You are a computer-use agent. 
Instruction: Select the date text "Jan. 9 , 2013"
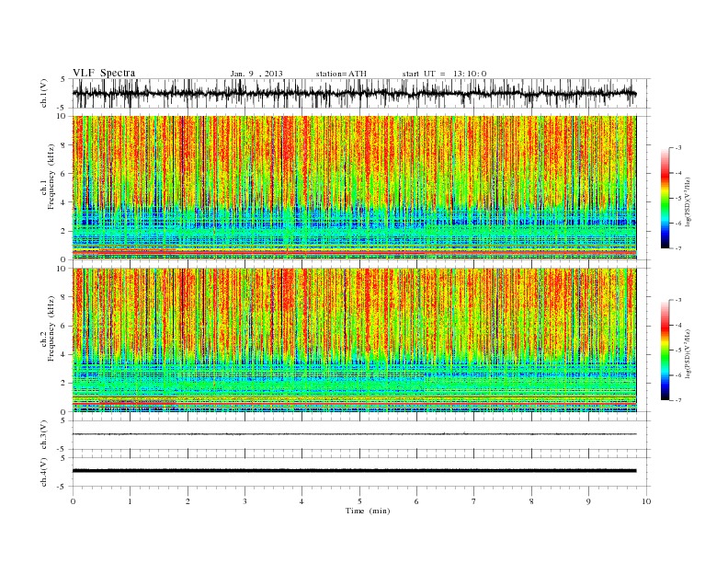(256, 74)
